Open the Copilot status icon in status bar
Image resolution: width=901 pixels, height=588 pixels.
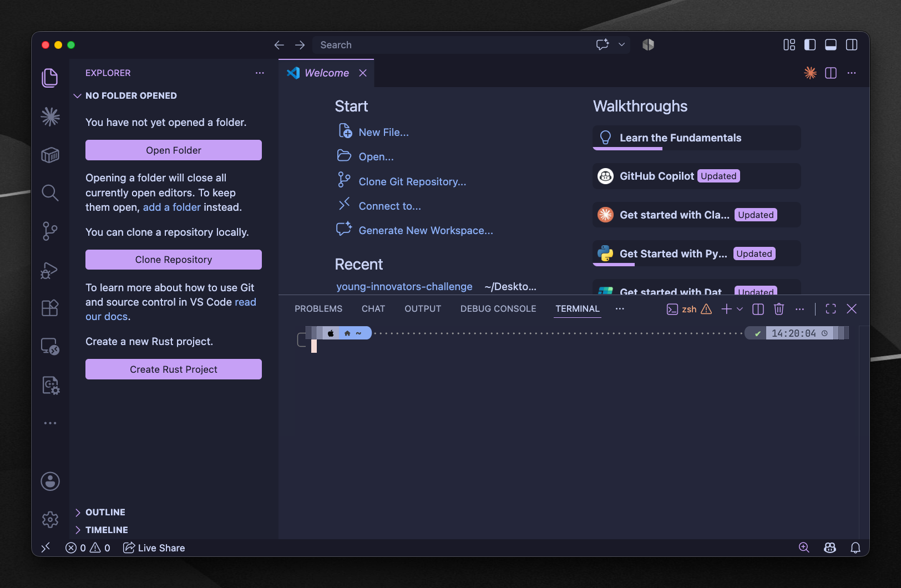point(830,548)
